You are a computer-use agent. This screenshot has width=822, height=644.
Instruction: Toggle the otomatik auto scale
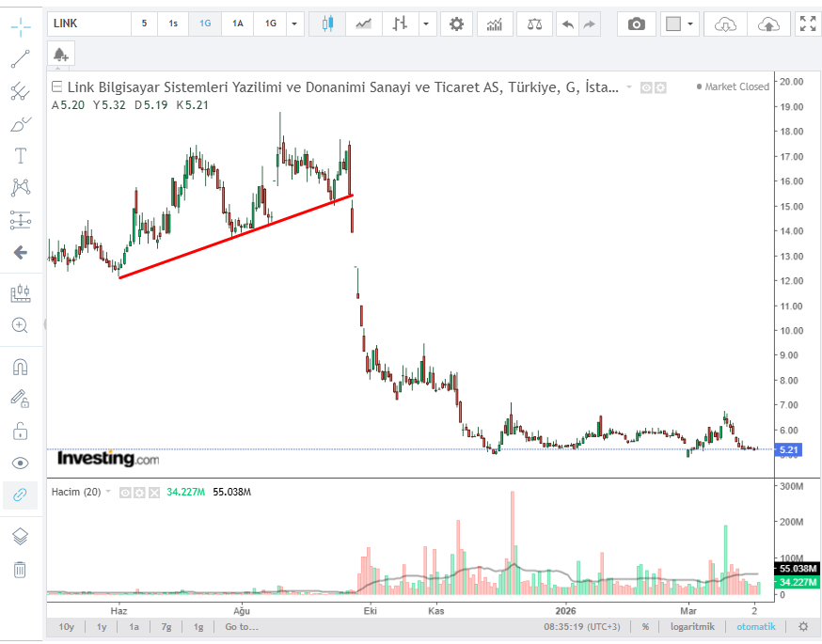[x=756, y=627]
